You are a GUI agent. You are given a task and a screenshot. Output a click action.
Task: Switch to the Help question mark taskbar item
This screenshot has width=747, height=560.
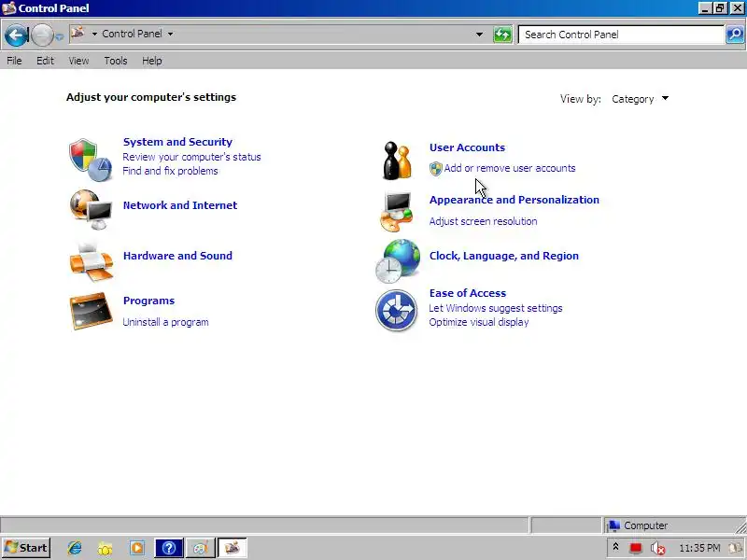(x=169, y=548)
